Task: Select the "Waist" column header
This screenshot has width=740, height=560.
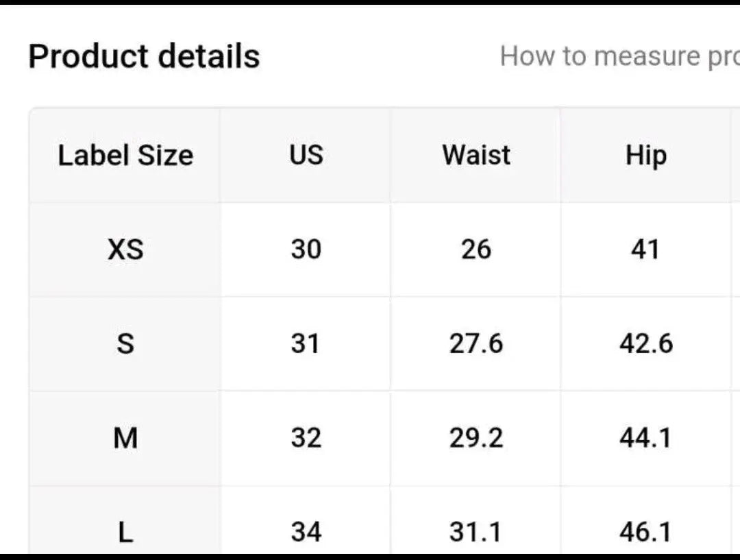Action: [x=476, y=156]
